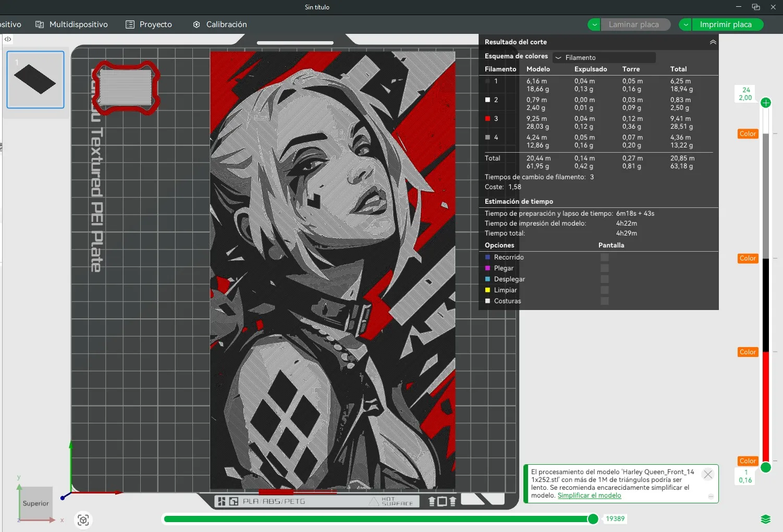Toggle Plegar display checkbox

[x=605, y=268]
